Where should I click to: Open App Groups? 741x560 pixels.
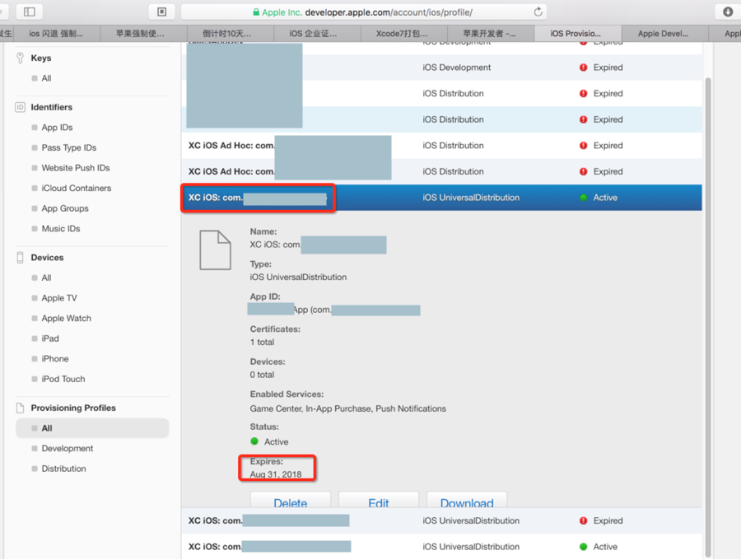click(x=65, y=208)
